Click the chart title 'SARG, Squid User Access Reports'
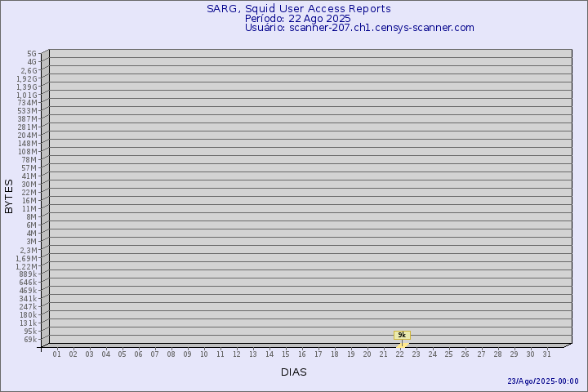Screen dimensions: 588x392 pos(299,9)
